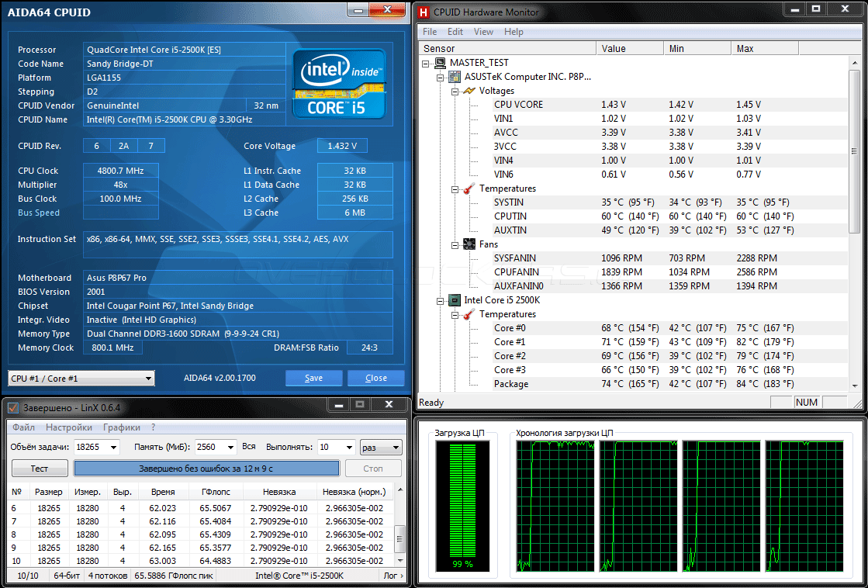This screenshot has height=588, width=868.
Task: Click the thermometer icon beside motherboard Temperatures
Action: click(469, 189)
